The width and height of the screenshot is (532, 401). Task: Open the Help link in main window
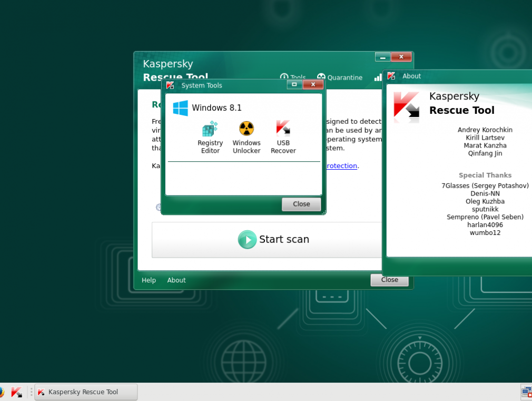click(x=149, y=280)
